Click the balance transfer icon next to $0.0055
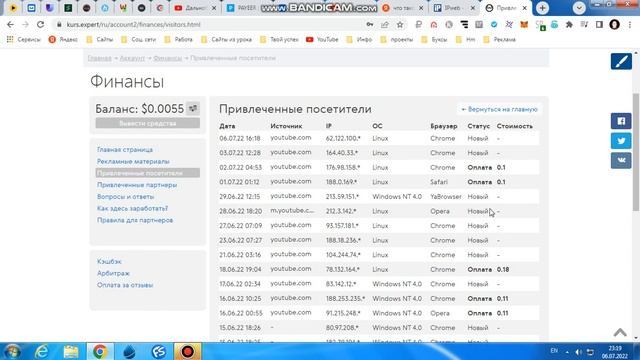640x360 pixels. [x=193, y=108]
